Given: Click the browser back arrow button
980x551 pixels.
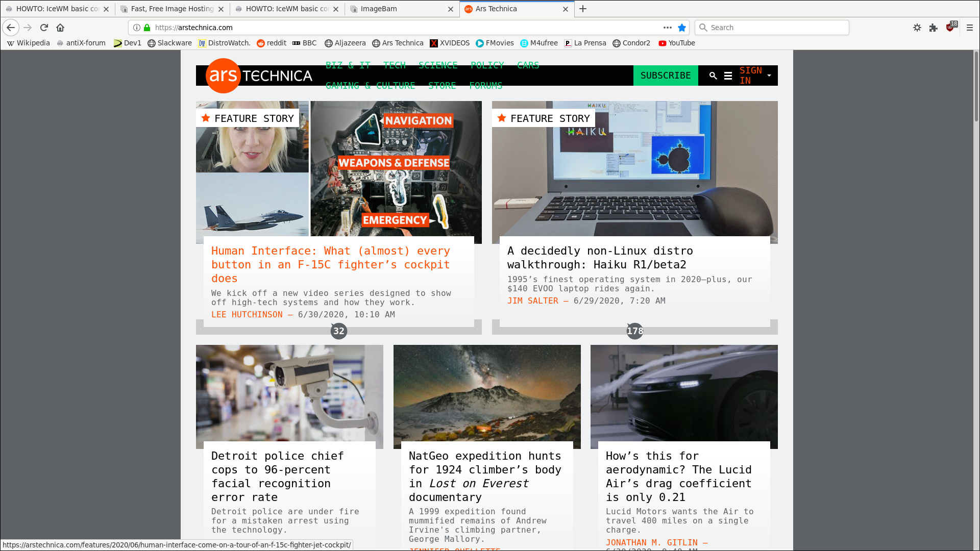Looking at the screenshot, I should pyautogui.click(x=11, y=28).
